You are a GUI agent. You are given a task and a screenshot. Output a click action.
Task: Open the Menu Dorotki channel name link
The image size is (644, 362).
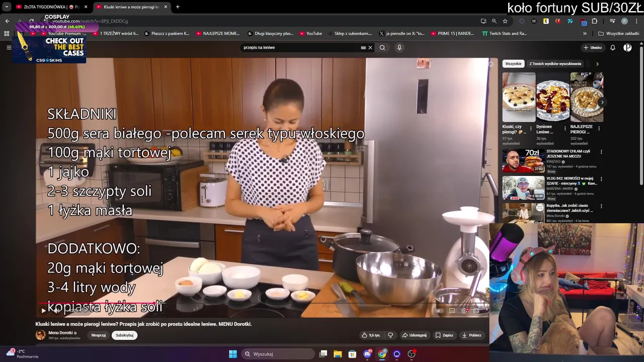[60, 333]
